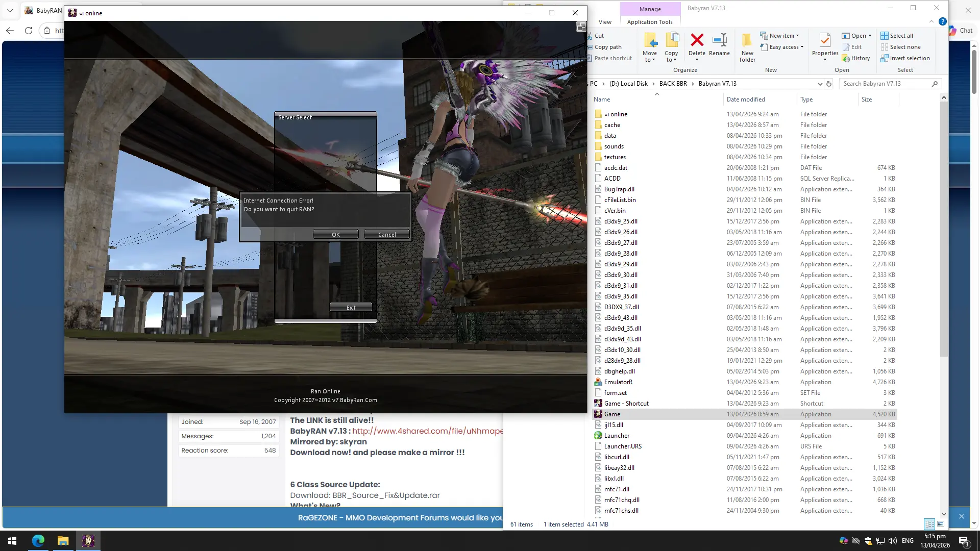Select the Launcher application file
Viewport: 980px width, 551px height.
(x=745, y=436)
